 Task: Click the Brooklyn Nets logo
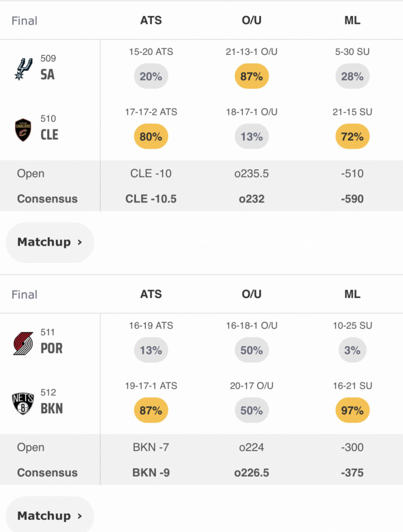23,404
